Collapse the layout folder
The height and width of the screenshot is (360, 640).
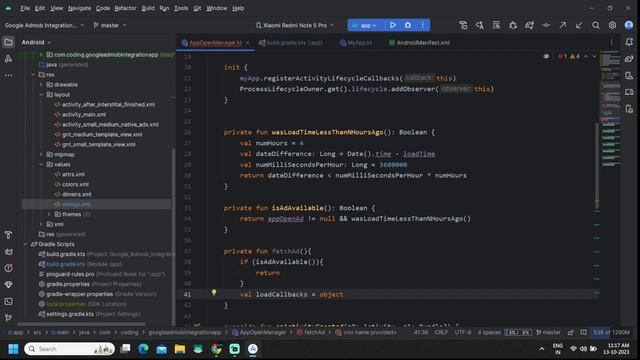[41, 95]
